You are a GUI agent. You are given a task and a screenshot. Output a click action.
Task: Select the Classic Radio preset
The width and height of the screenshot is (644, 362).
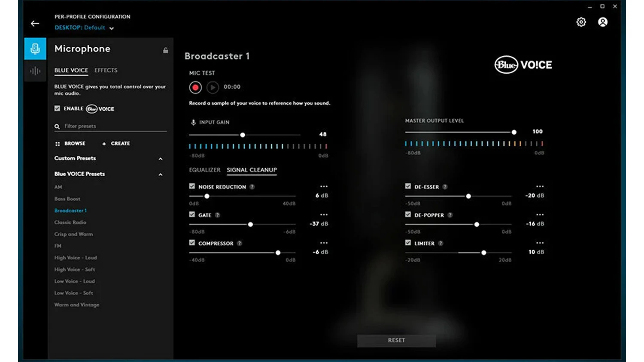[x=70, y=223]
